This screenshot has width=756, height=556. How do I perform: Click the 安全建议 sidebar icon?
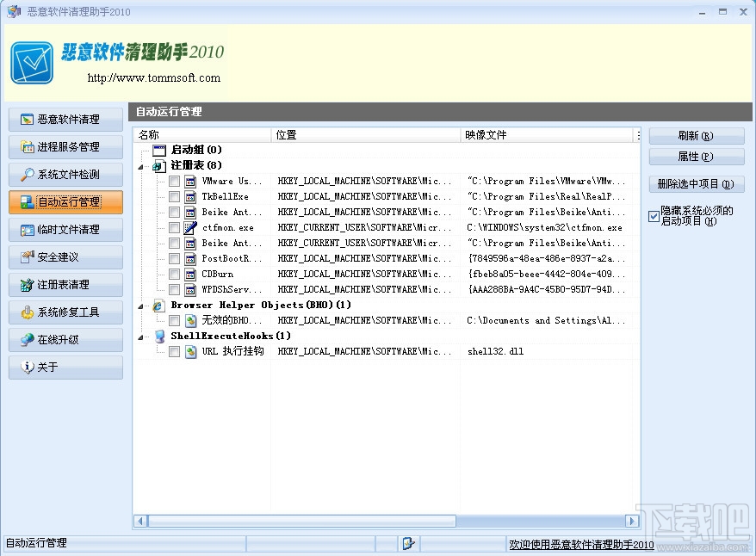pos(27,256)
